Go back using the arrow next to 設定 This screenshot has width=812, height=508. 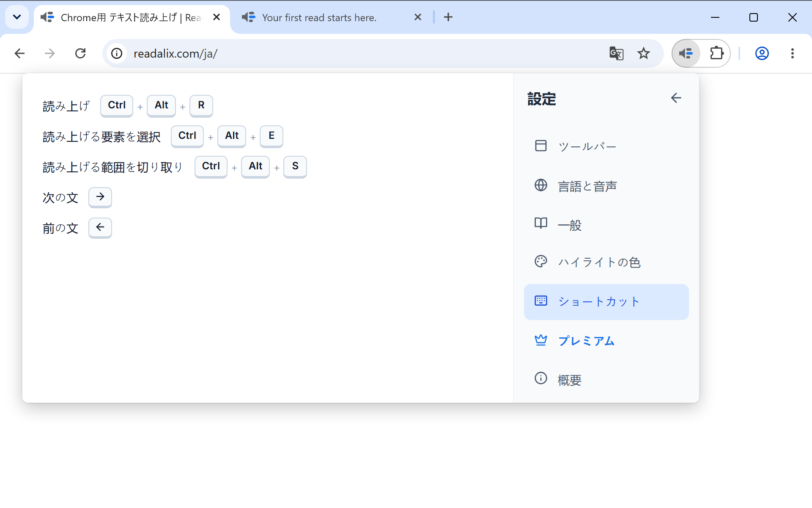(676, 98)
